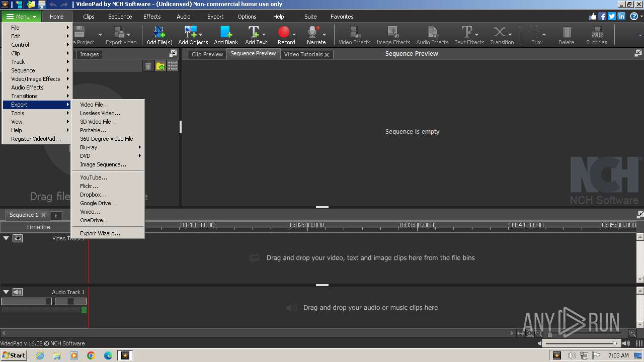The height and width of the screenshot is (362, 644).
Task: Click the timeline zoom slider
Action: click(x=585, y=333)
